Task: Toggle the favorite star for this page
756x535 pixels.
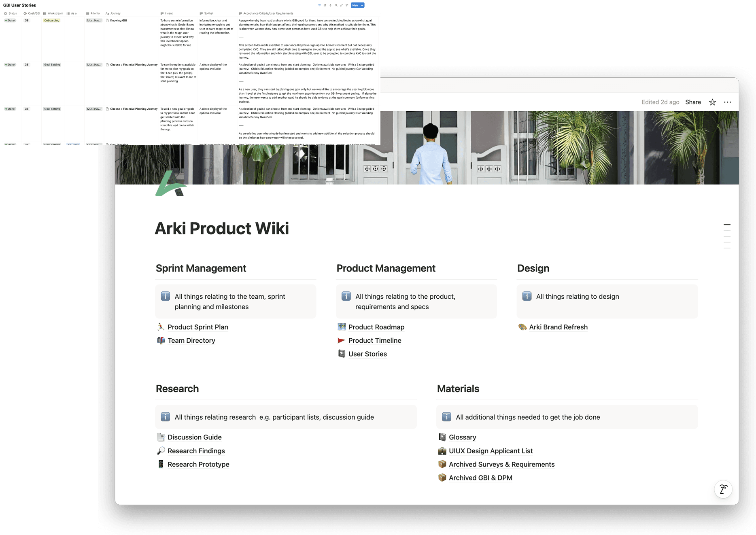Action: 712,102
